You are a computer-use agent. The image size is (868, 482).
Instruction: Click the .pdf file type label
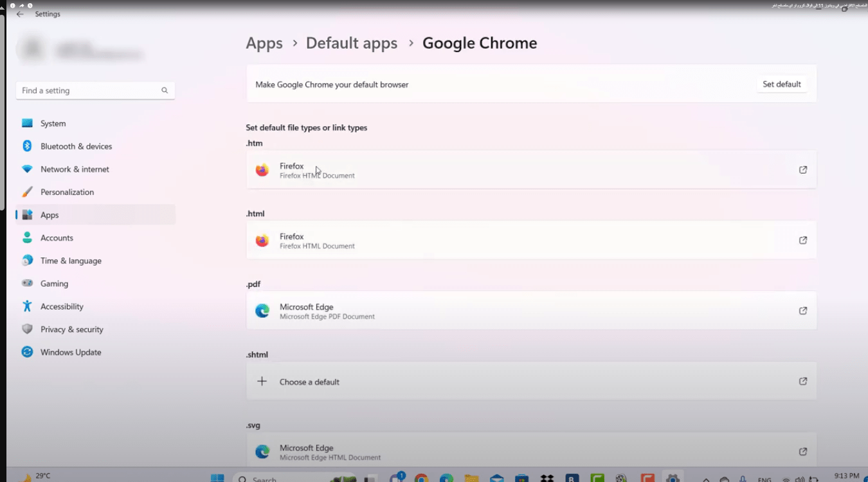tap(253, 284)
